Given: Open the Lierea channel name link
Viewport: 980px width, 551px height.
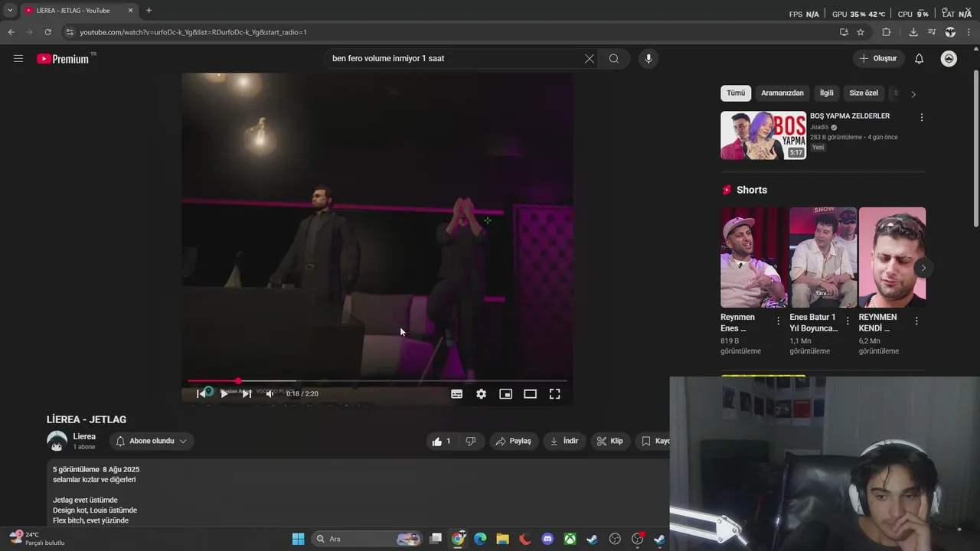Looking at the screenshot, I should coord(84,436).
